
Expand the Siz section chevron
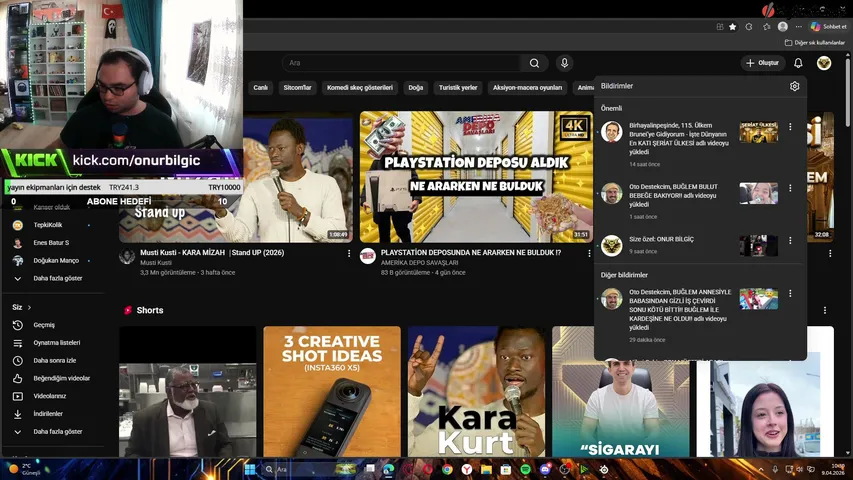point(29,307)
